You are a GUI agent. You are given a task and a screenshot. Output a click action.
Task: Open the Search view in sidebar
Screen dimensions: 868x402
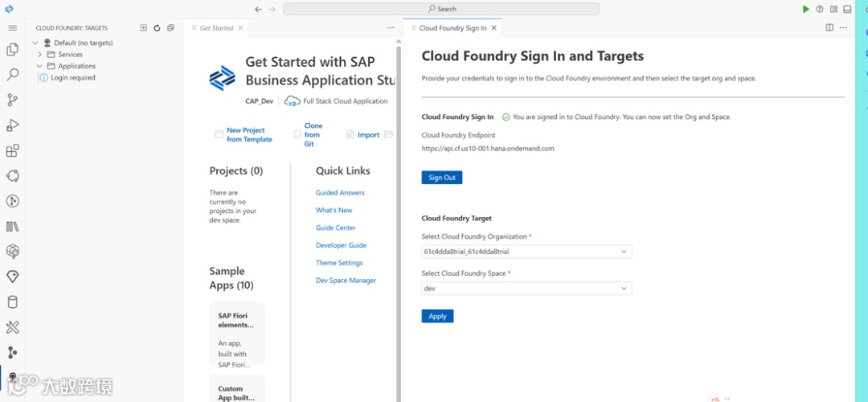(x=12, y=75)
